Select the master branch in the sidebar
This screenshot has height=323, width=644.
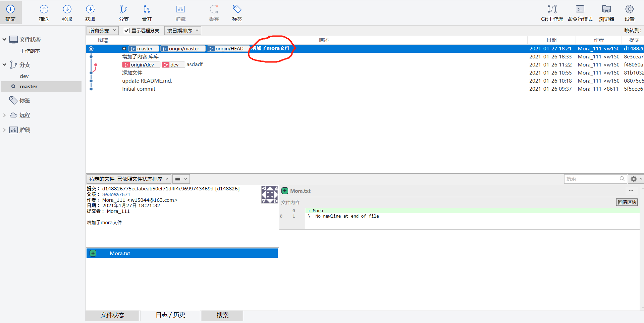[x=29, y=86]
